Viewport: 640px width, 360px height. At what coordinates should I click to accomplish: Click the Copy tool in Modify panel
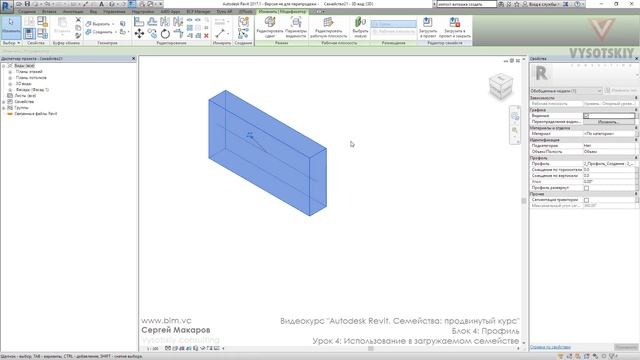point(152,33)
